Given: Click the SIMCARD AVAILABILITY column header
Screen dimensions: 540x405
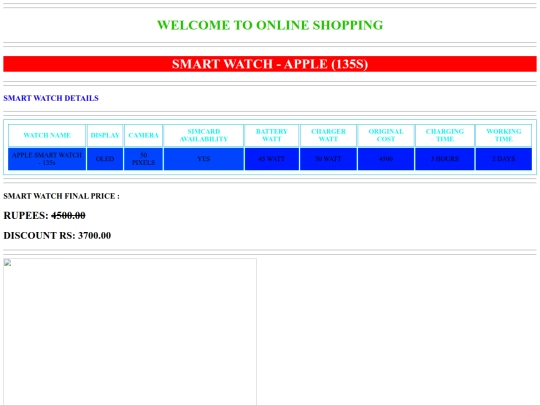Looking at the screenshot, I should 204,135.
